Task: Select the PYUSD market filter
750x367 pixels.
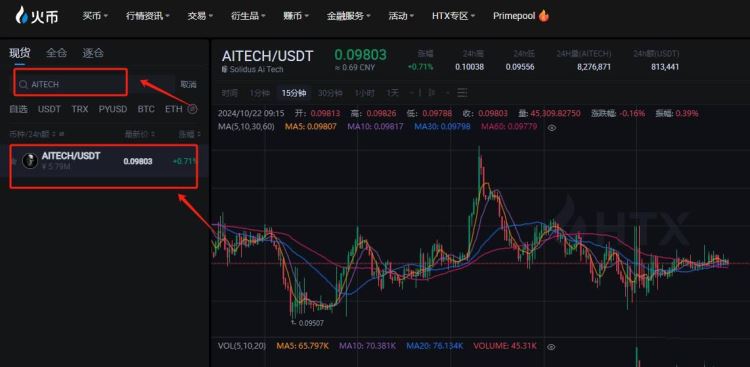Action: click(113, 109)
